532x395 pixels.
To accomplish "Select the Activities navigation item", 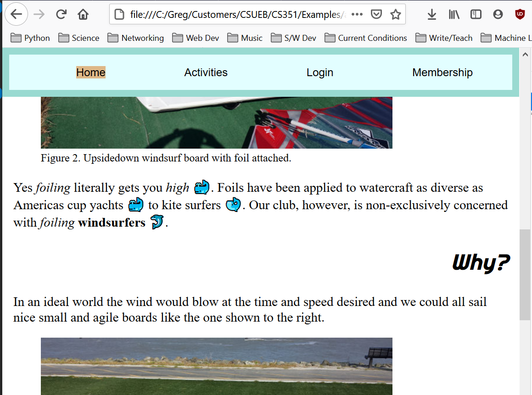I will pos(206,72).
